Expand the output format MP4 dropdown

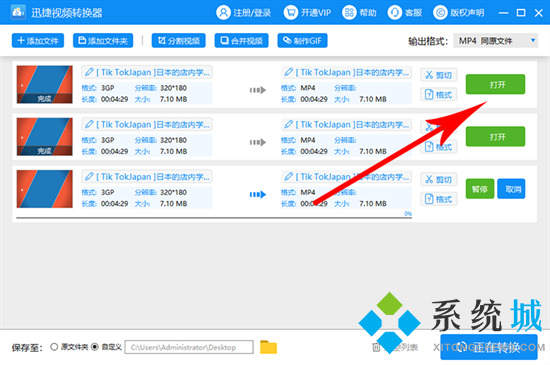[496, 41]
